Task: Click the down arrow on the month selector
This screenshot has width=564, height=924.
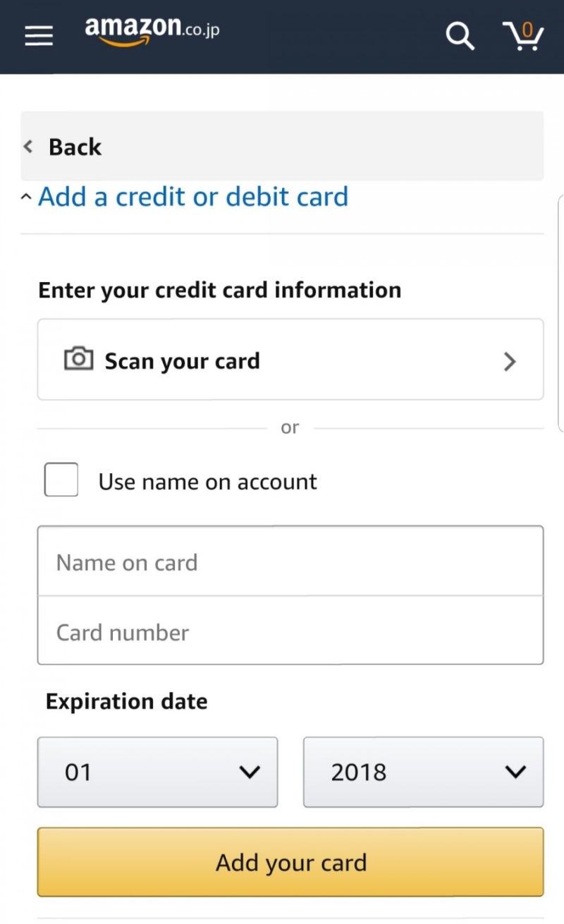Action: pos(250,772)
